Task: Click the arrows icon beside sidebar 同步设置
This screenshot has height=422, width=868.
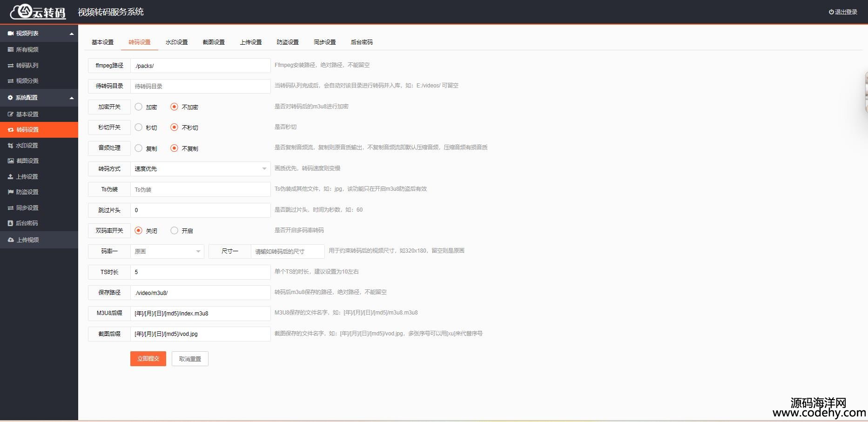Action: [10, 208]
